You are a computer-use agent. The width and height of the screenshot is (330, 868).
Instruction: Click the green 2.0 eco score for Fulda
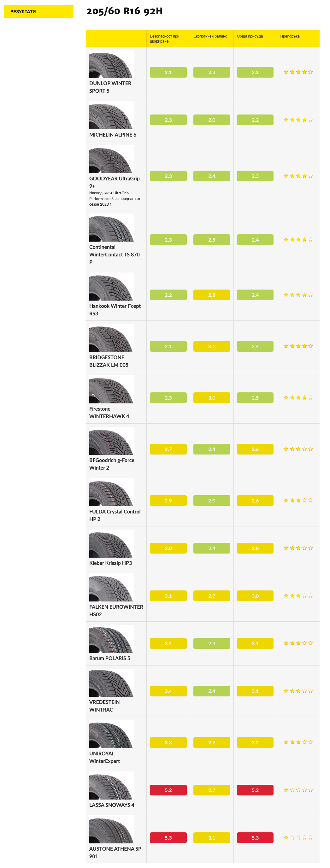coord(212,500)
